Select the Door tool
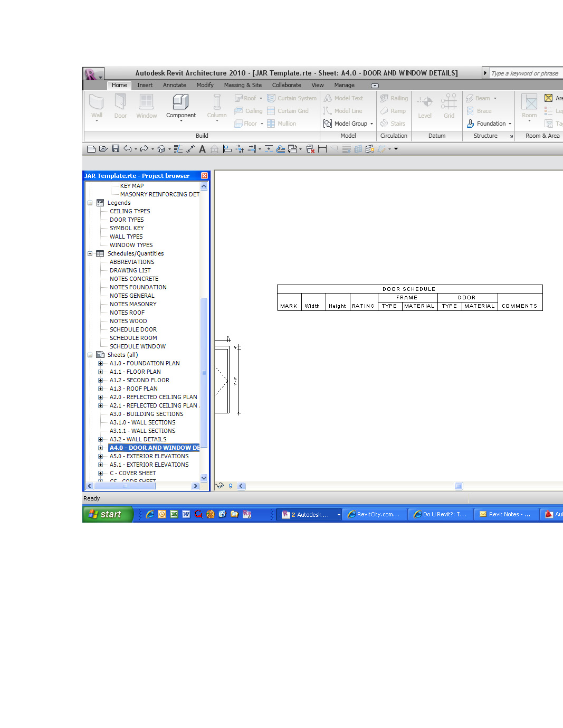563x728 pixels. (120, 107)
